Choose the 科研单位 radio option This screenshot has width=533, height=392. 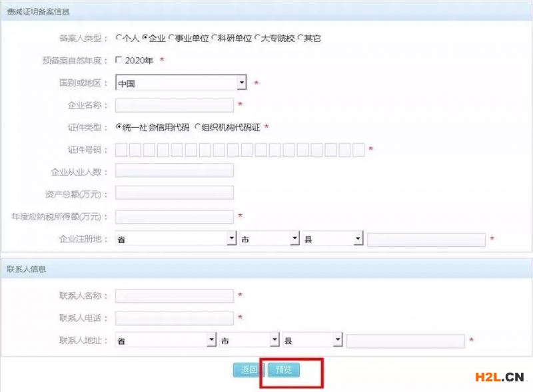(214, 39)
